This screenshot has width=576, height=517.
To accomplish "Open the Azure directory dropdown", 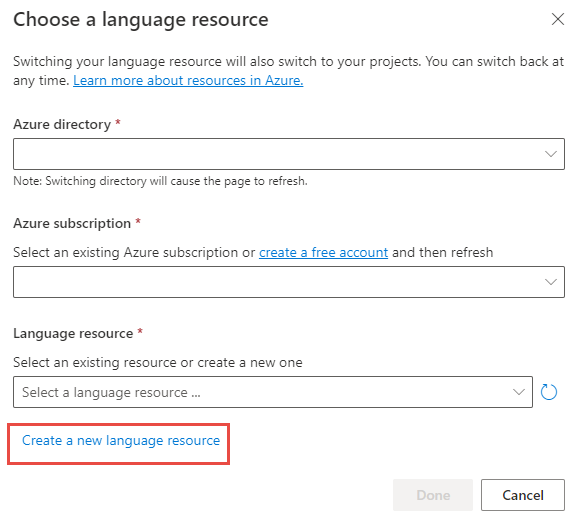I will tap(289, 154).
